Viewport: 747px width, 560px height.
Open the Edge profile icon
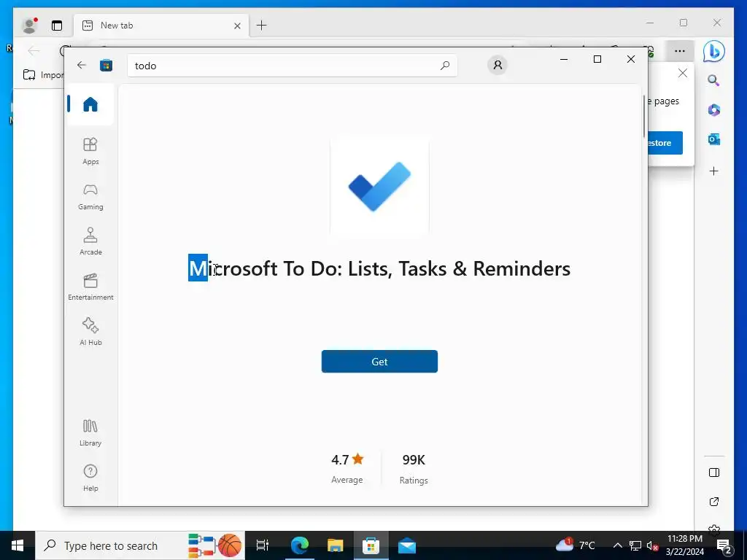(29, 26)
